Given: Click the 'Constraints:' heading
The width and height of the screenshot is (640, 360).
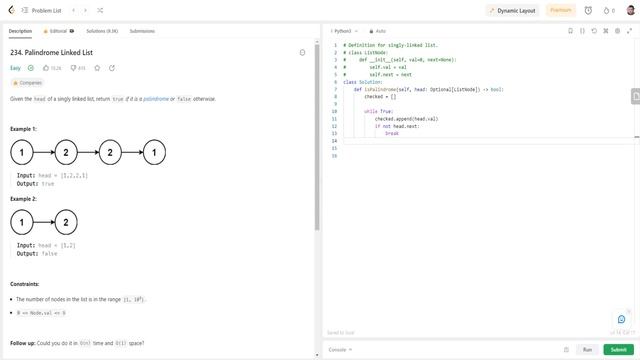Looking at the screenshot, I should [x=24, y=284].
